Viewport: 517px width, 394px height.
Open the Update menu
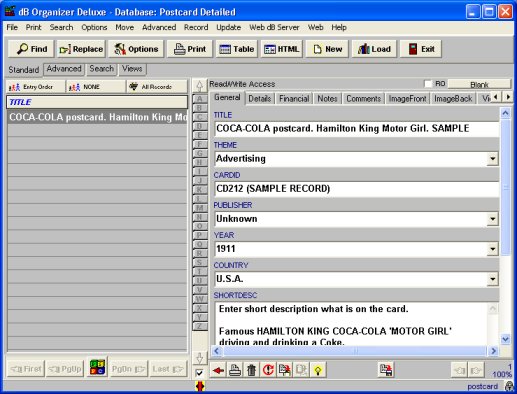pyautogui.click(x=229, y=27)
